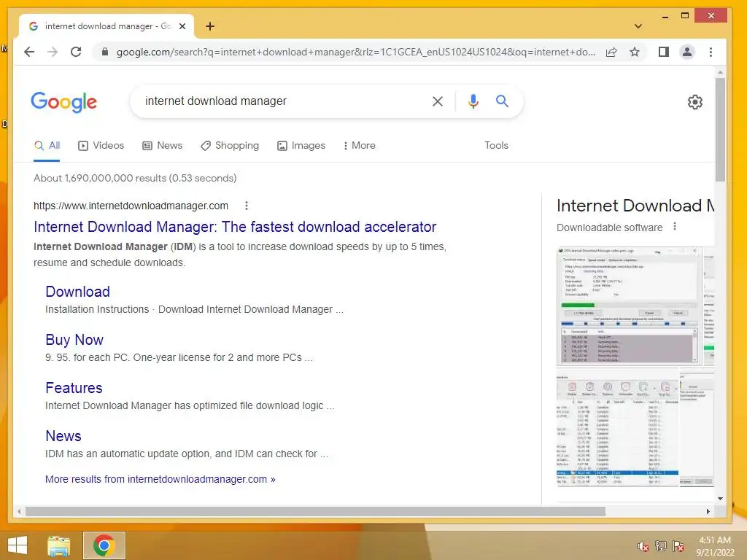Click the taskbar clock showing 4:51 AM
The image size is (747, 560).
tap(715, 546)
